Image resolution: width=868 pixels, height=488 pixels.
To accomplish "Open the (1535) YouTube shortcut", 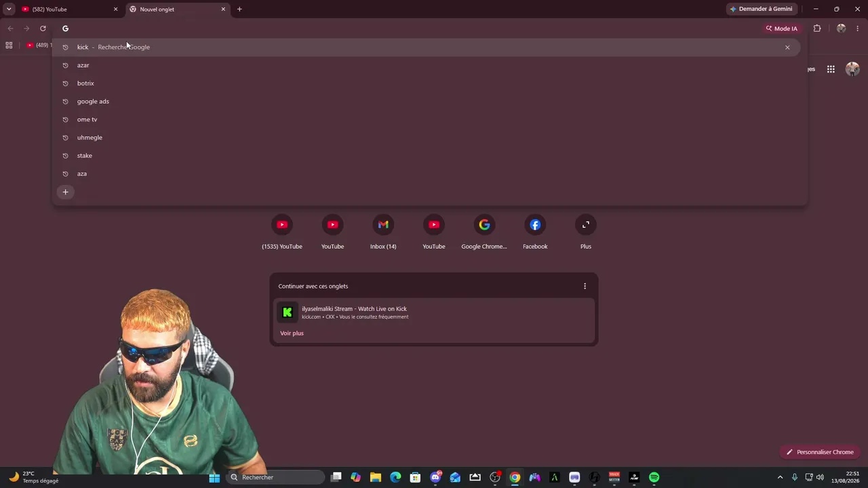I will (x=282, y=232).
